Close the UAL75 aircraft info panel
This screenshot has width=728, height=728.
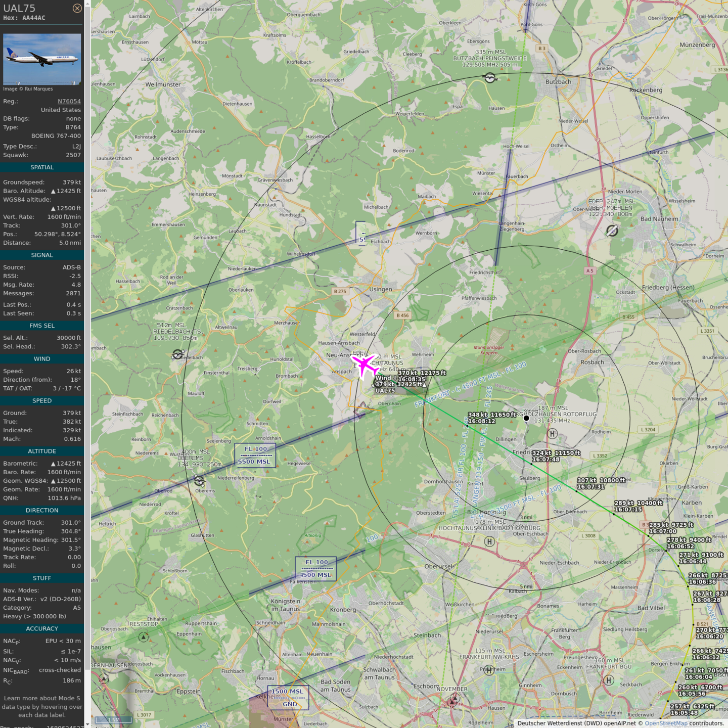[77, 8]
